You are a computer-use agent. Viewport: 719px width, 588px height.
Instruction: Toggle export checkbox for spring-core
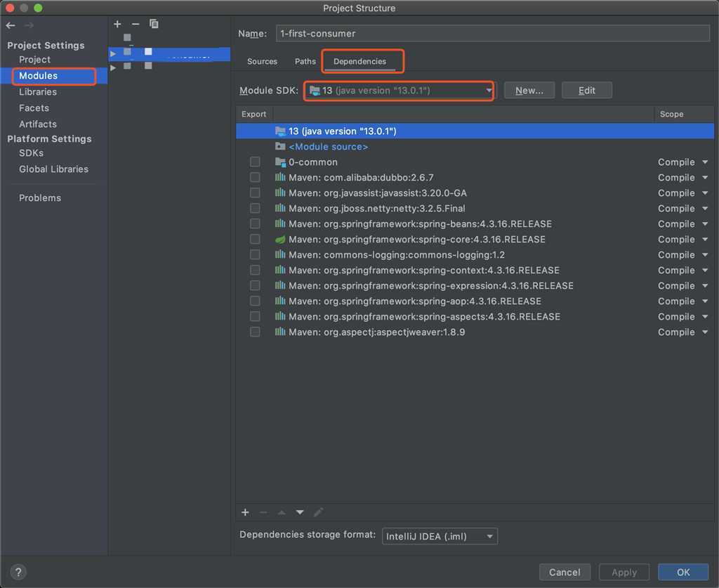(x=255, y=239)
